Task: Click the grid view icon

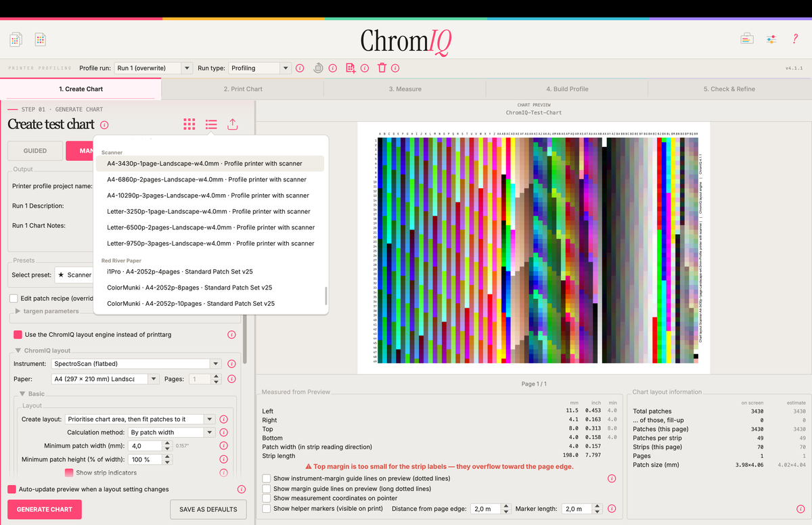Action: tap(189, 124)
